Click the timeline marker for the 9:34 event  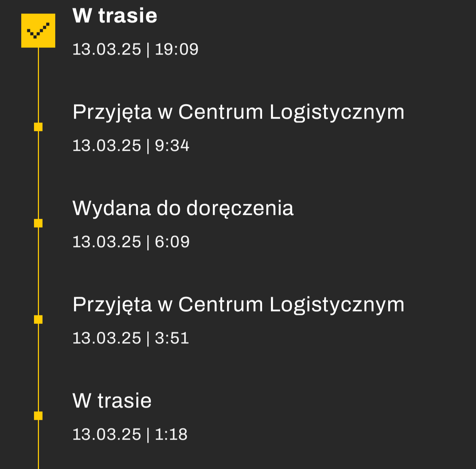tap(38, 127)
